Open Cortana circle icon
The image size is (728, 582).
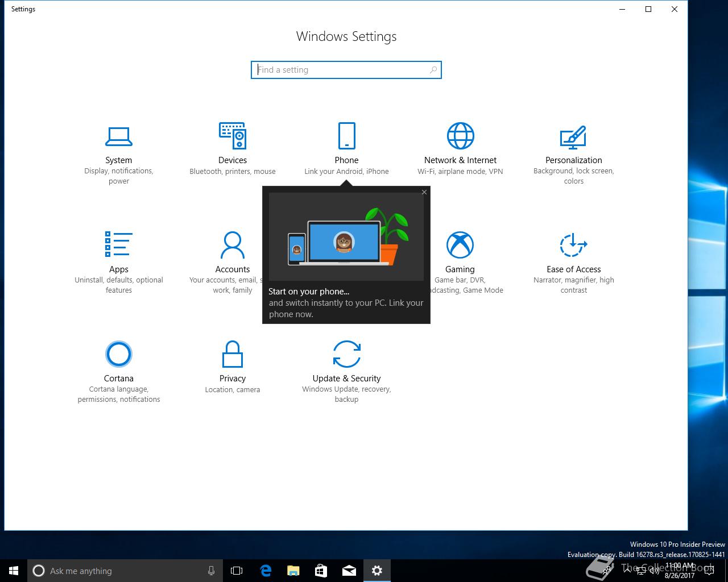point(119,354)
